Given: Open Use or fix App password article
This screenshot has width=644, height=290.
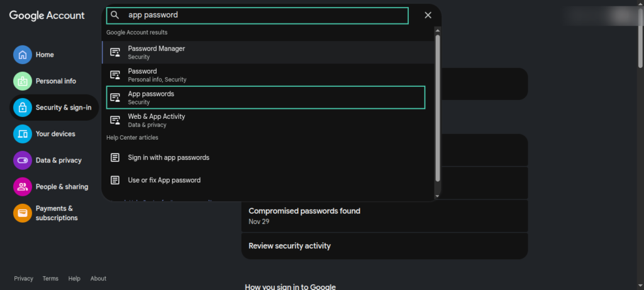Looking at the screenshot, I should click(x=164, y=180).
